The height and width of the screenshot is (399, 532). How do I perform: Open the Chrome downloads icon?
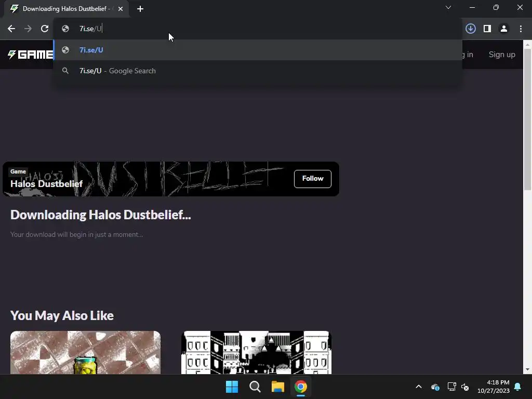pyautogui.click(x=470, y=29)
